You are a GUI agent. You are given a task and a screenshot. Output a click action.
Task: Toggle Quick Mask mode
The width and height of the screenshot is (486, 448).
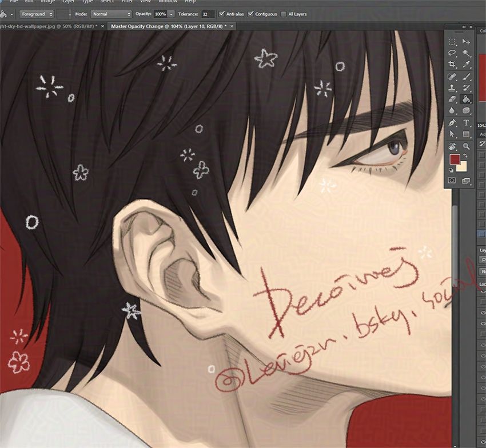pyautogui.click(x=452, y=181)
